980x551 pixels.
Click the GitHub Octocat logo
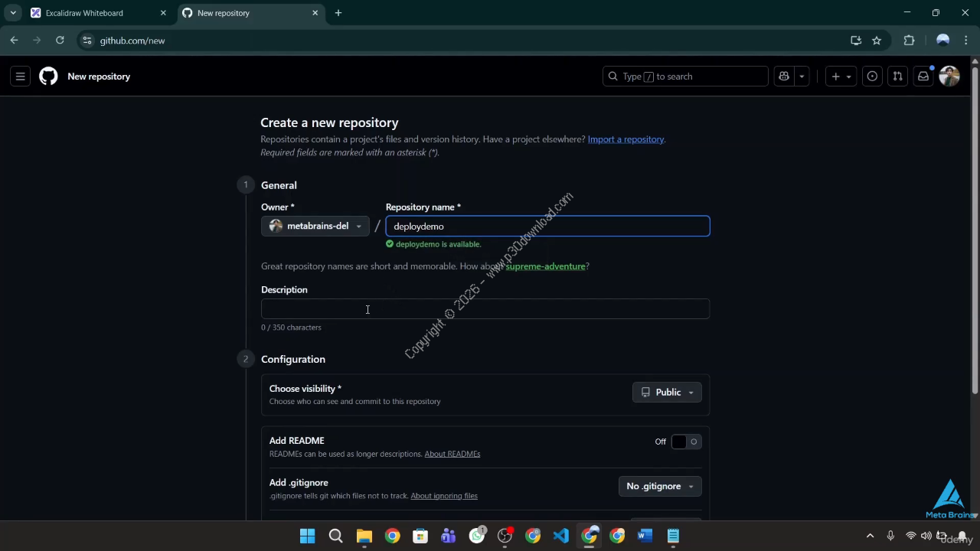point(48,77)
